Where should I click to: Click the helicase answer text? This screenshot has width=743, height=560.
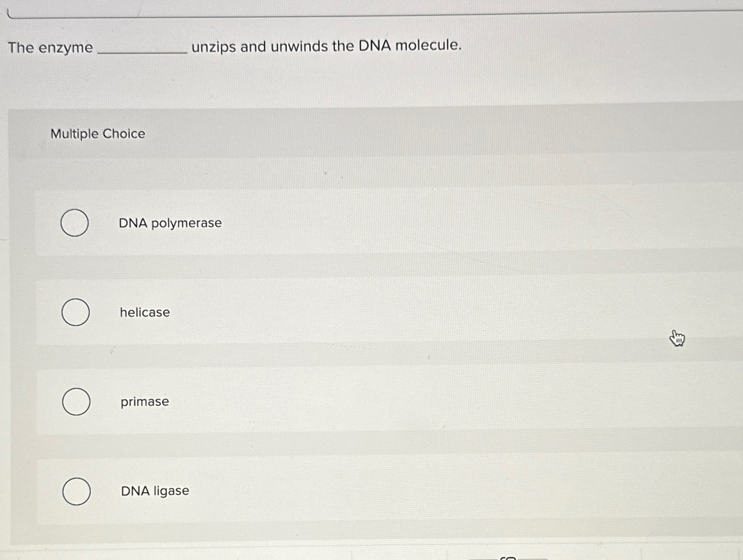(145, 312)
